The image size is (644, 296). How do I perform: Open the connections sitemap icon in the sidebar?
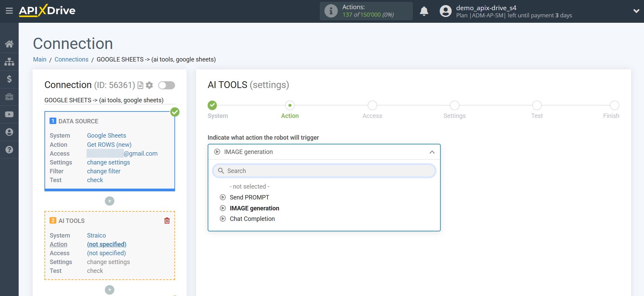(9, 62)
